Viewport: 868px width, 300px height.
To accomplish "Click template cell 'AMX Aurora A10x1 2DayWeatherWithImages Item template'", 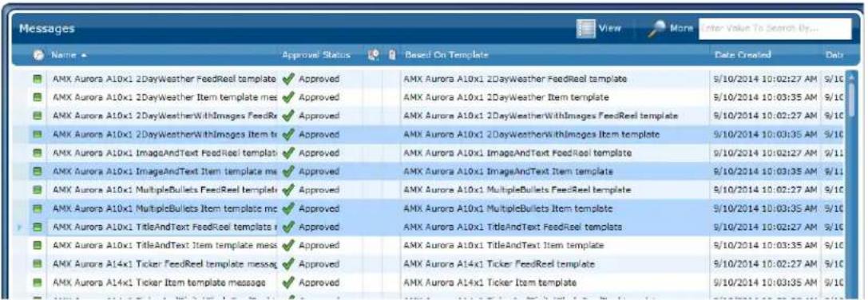I will point(532,135).
